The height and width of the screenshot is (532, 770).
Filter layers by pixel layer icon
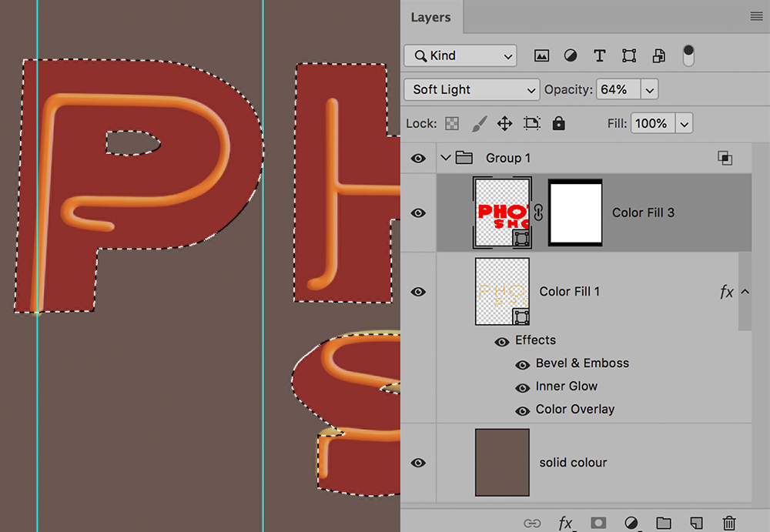coord(541,56)
